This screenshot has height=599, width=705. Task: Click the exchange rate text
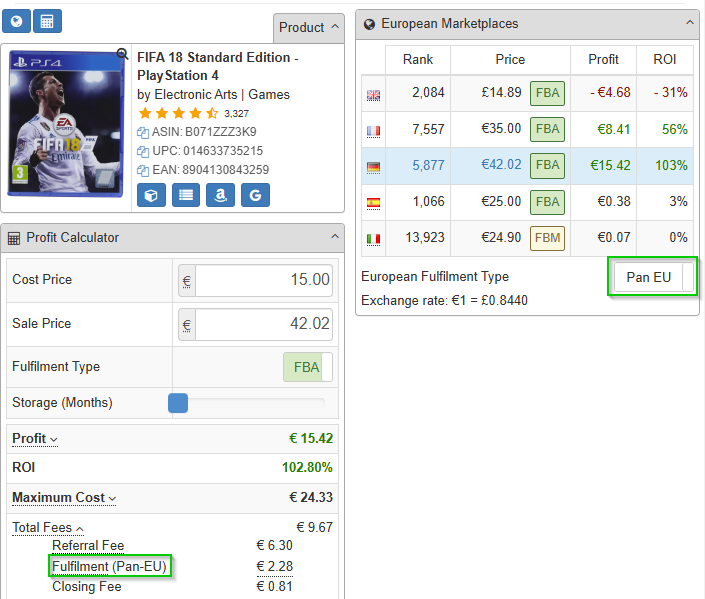(444, 300)
